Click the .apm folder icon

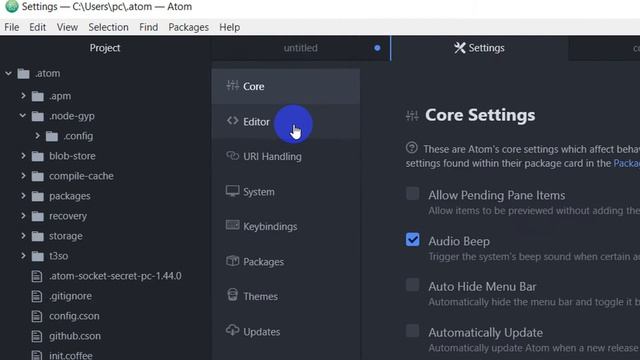pyautogui.click(x=38, y=96)
